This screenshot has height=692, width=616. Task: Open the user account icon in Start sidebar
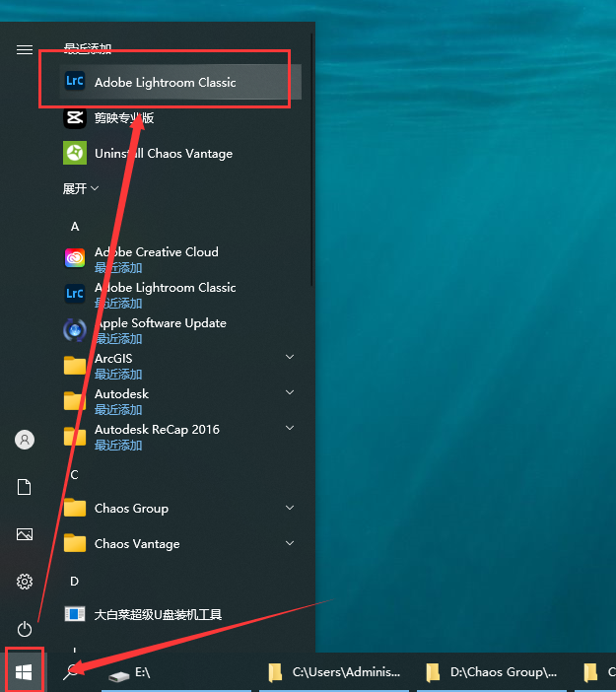[25, 440]
